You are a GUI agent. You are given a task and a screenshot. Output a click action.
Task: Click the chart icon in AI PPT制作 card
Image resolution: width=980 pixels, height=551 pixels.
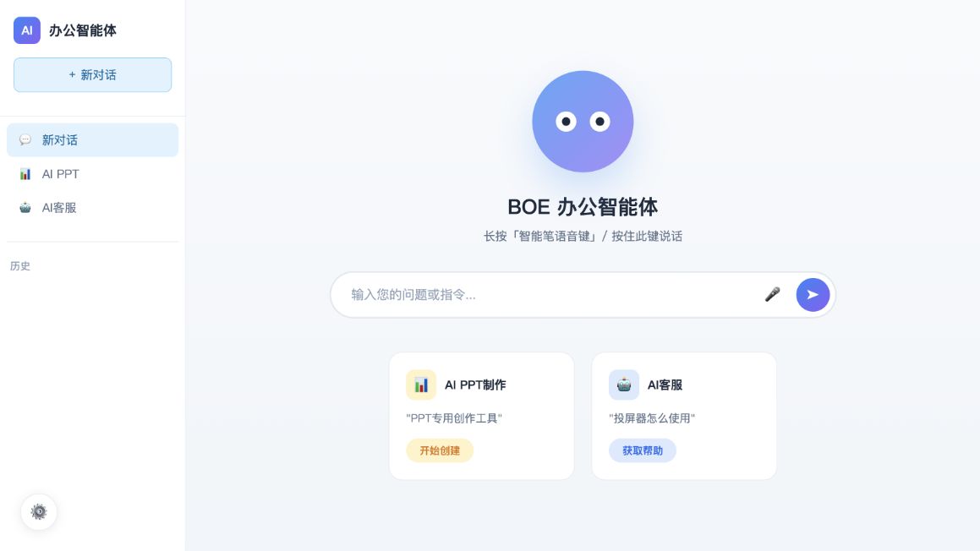coord(421,385)
